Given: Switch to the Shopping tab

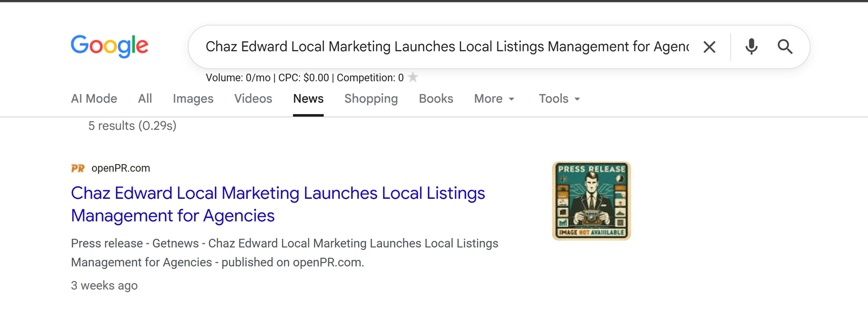Looking at the screenshot, I should (371, 99).
